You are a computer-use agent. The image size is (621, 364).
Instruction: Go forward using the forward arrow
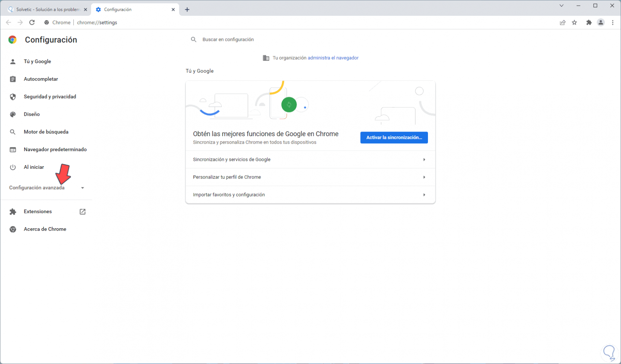(20, 23)
